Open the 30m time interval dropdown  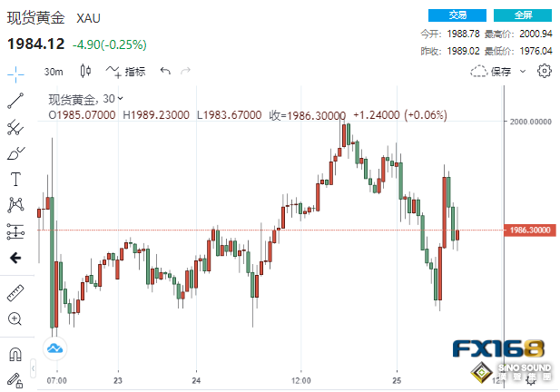54,71
